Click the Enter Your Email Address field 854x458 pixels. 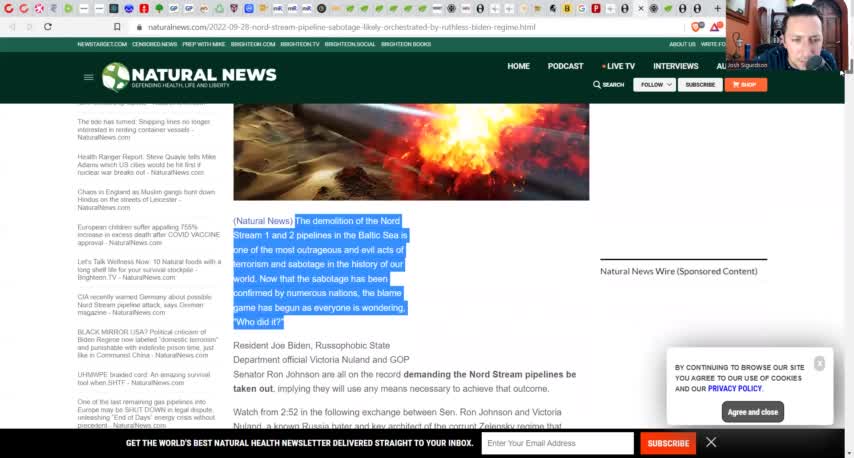(557, 443)
